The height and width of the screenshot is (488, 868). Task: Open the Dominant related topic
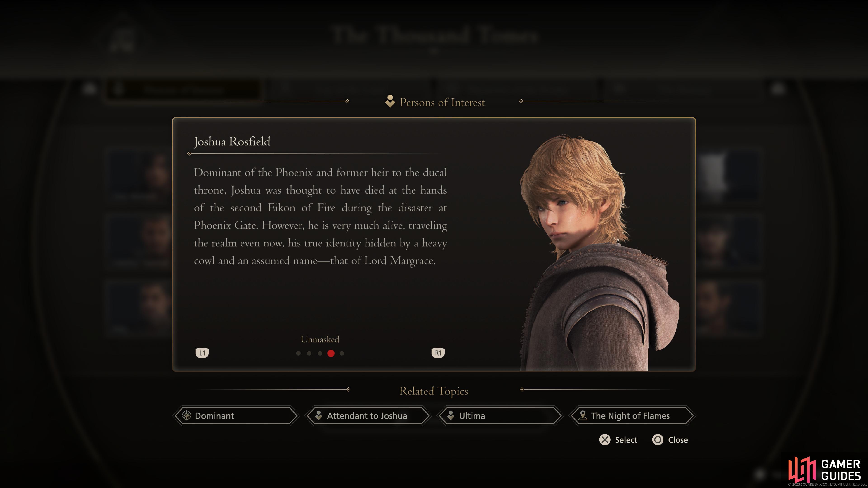tap(236, 416)
